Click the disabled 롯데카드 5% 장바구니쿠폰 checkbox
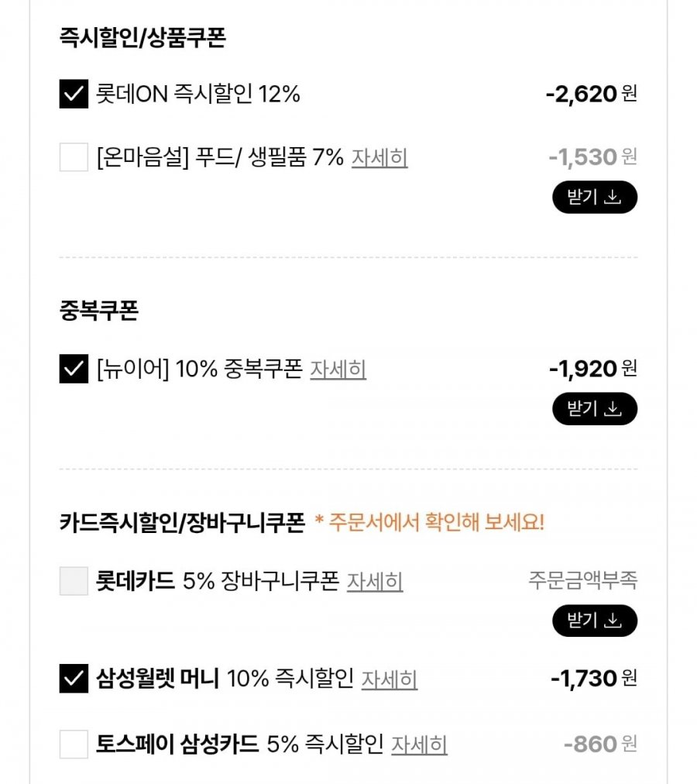 (x=74, y=581)
